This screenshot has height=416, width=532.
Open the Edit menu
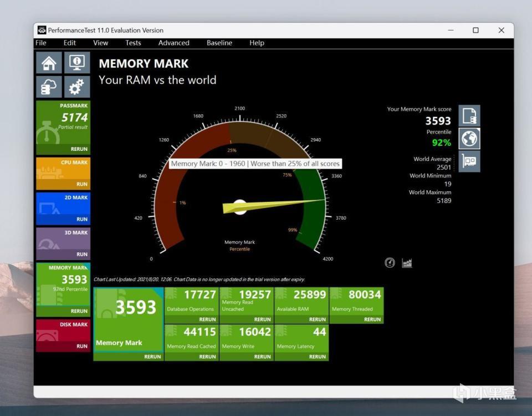tap(70, 43)
